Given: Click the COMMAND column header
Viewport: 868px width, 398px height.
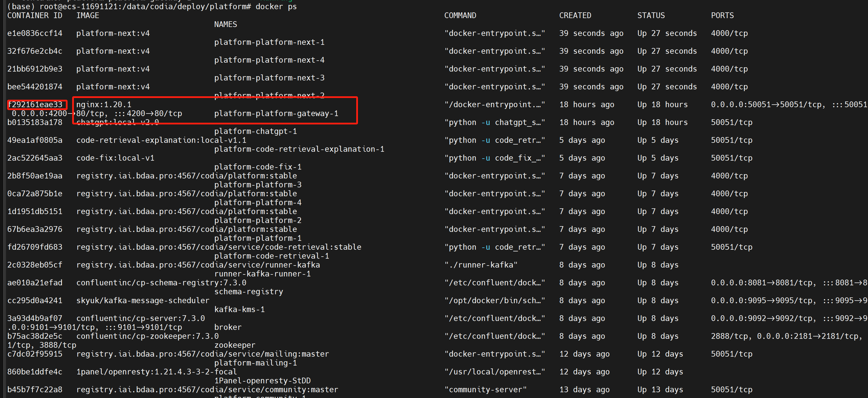Looking at the screenshot, I should point(460,16).
